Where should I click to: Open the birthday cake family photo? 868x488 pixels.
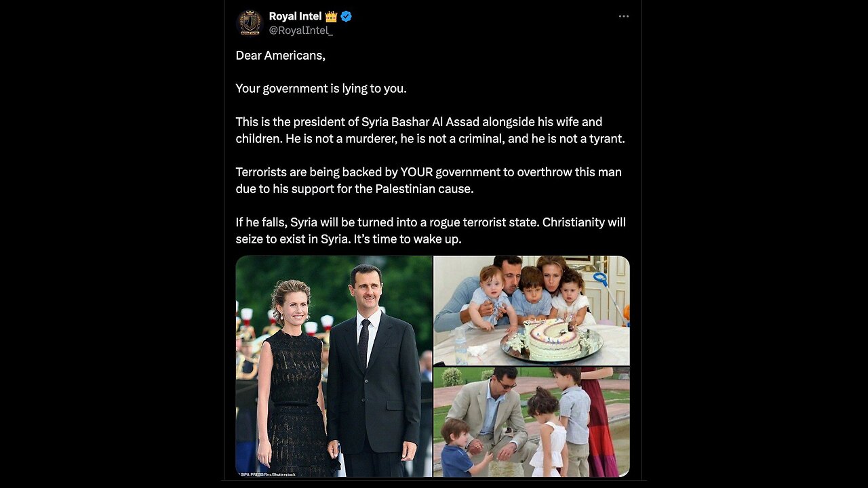point(531,310)
